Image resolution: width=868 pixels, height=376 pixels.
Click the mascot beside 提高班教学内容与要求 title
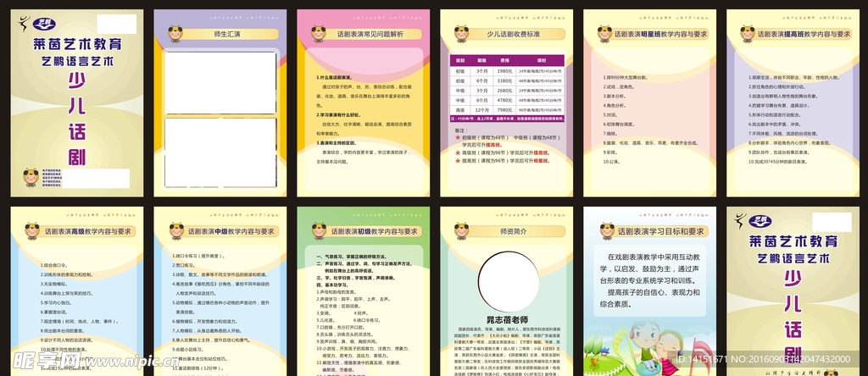click(x=748, y=34)
